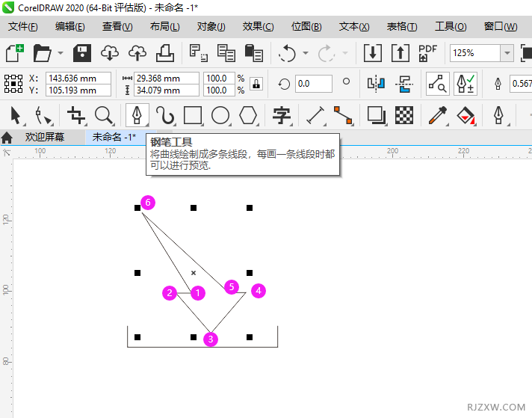
Task: Edit the Y position field
Action: [78, 90]
